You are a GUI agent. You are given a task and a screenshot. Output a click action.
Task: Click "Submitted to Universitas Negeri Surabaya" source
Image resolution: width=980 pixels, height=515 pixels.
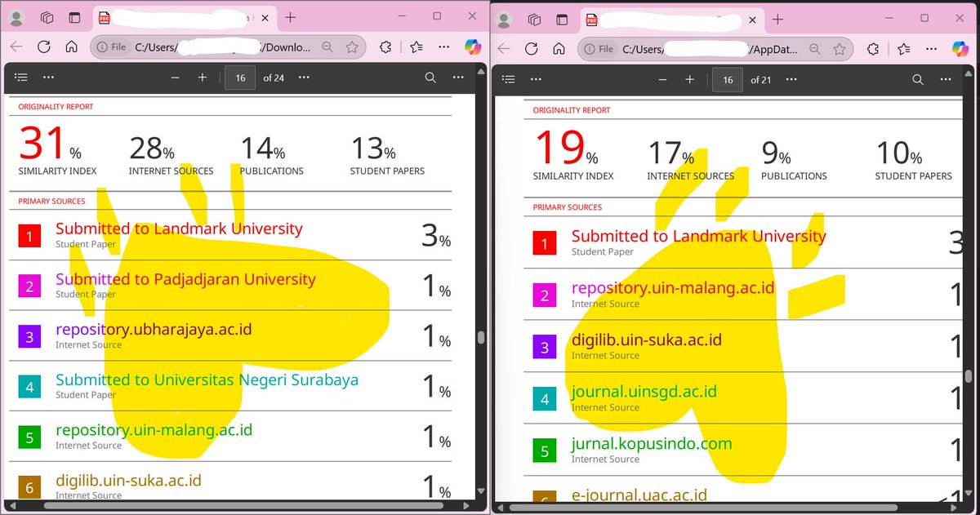point(207,380)
